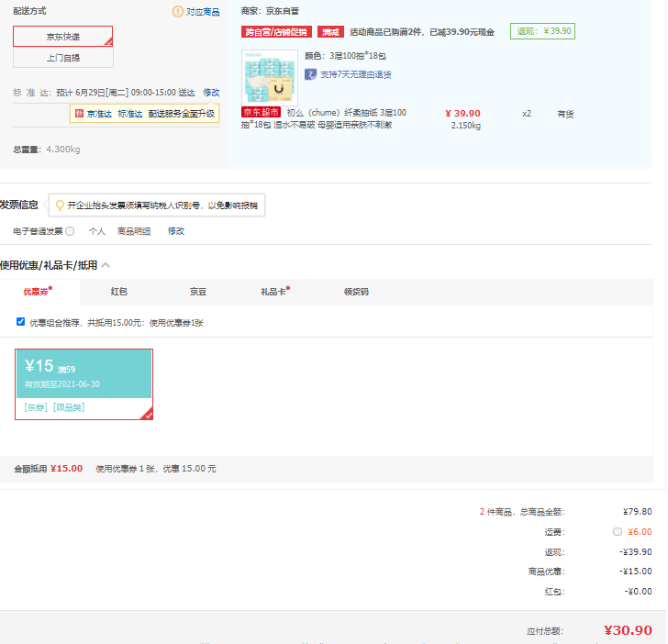This screenshot has width=668, height=644.
Task: Click the shipping fee info icon
Action: pos(618,531)
